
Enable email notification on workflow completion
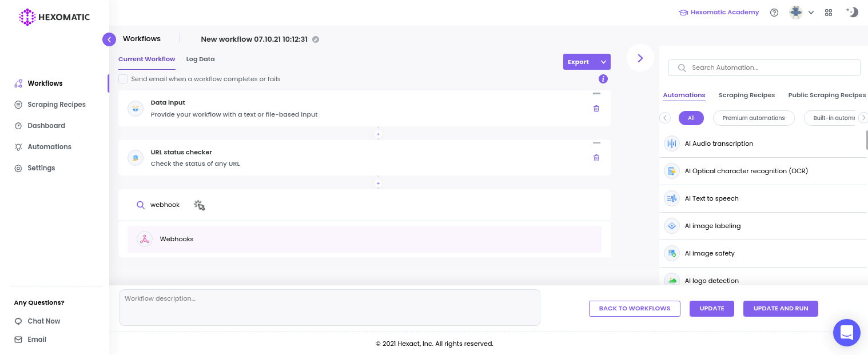pyautogui.click(x=123, y=79)
